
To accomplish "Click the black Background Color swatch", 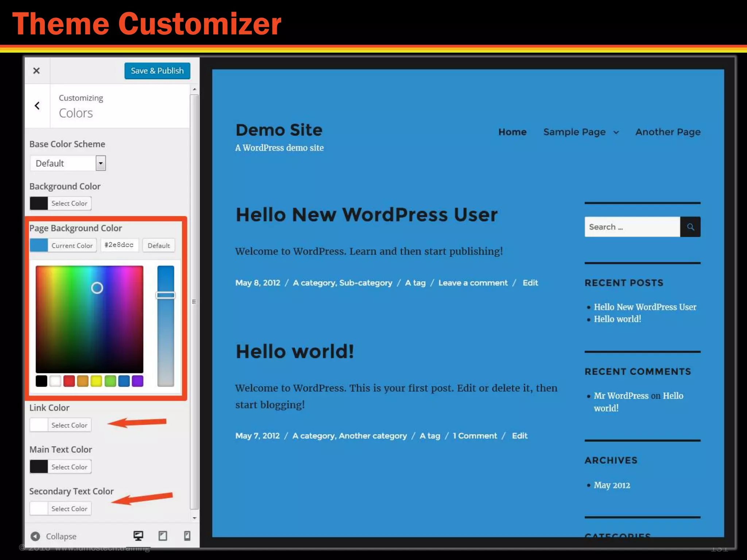I will click(39, 203).
